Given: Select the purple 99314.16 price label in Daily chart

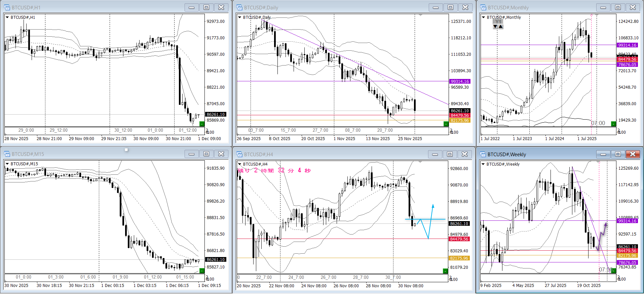Looking at the screenshot, I should coord(459,81).
